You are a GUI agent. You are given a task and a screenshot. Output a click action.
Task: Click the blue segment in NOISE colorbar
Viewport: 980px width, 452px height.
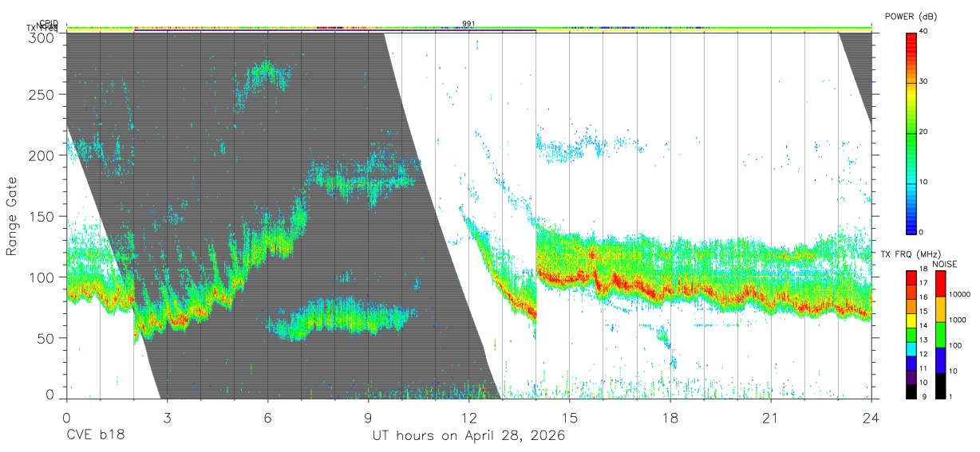tap(939, 360)
